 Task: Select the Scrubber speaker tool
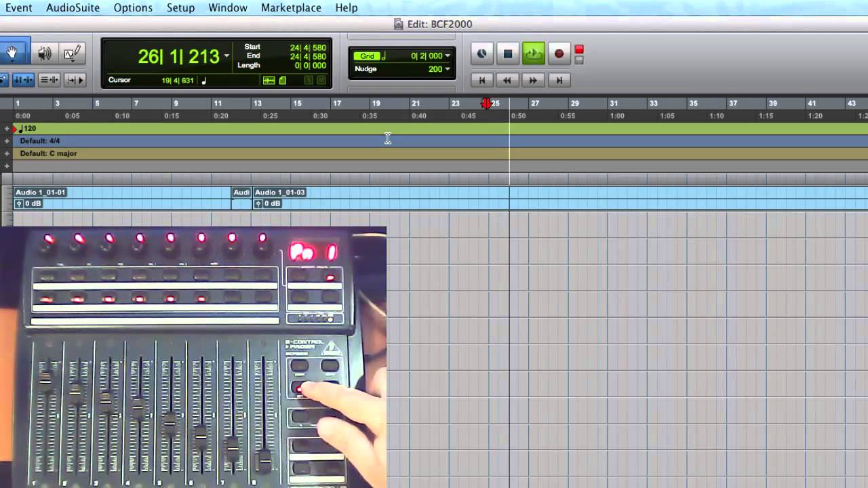point(45,54)
